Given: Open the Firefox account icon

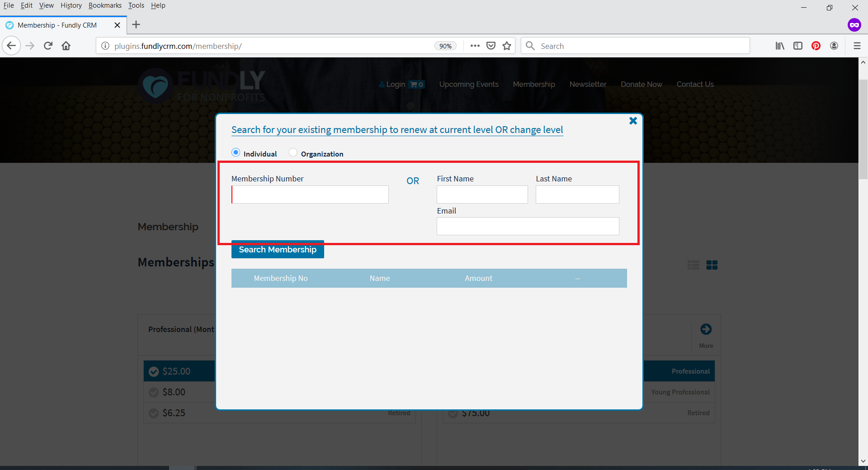Looking at the screenshot, I should click(834, 46).
